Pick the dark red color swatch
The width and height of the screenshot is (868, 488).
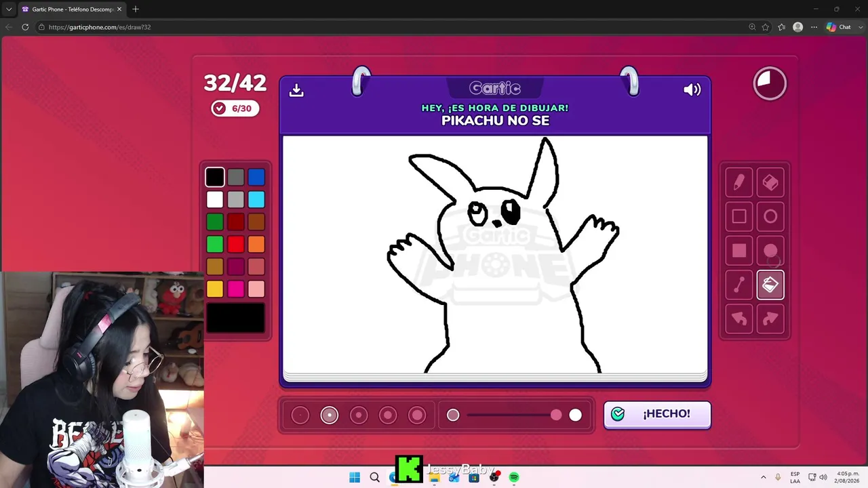(x=235, y=222)
